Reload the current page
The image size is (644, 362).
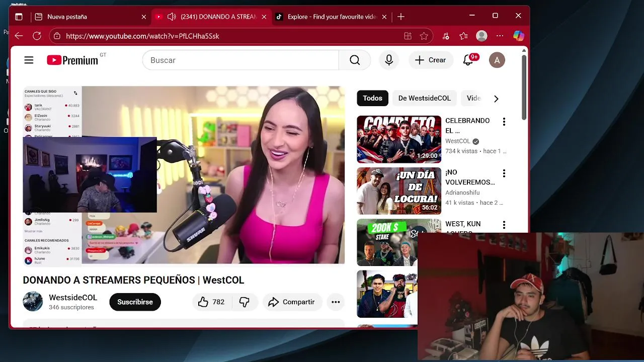tap(37, 36)
